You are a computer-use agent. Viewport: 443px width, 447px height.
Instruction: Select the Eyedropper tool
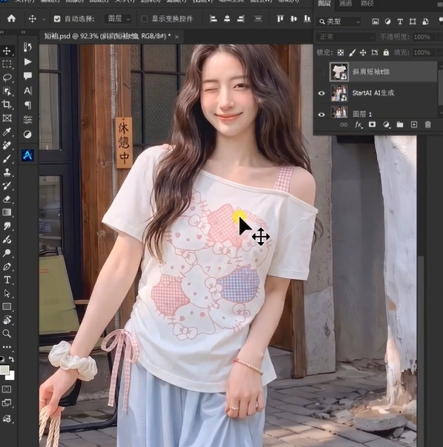(x=7, y=132)
